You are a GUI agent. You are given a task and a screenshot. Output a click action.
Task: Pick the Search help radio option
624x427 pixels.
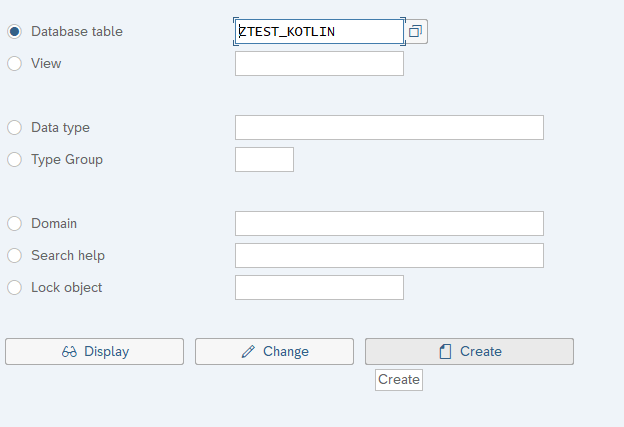[x=14, y=255]
